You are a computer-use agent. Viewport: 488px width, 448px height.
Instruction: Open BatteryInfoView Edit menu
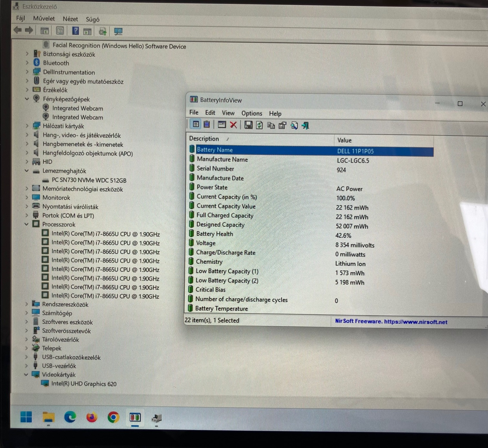pyautogui.click(x=210, y=113)
